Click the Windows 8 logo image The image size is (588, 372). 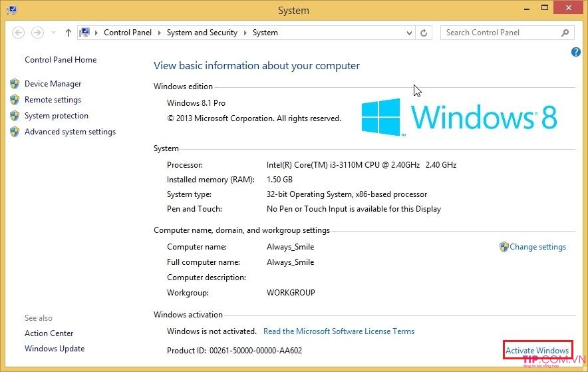coord(459,117)
